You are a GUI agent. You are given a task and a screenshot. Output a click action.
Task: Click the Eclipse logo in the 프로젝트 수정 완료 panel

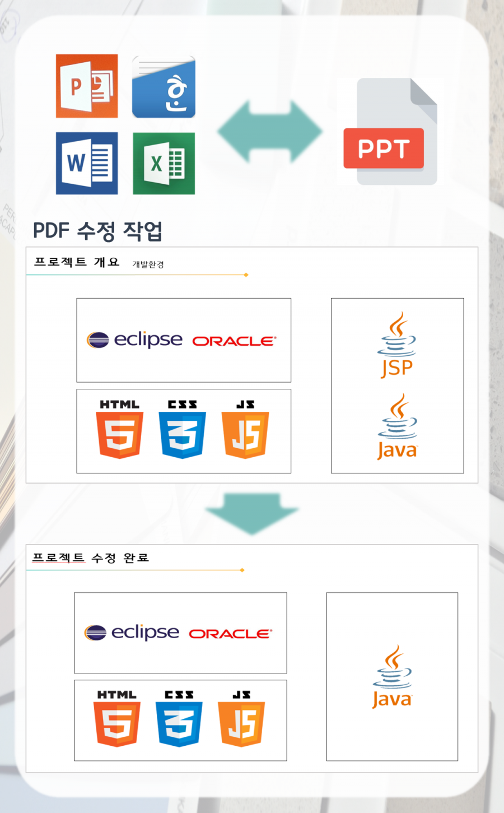coord(132,633)
